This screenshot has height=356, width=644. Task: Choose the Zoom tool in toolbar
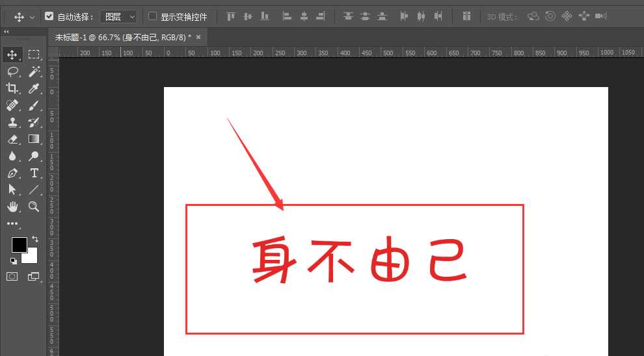point(34,207)
